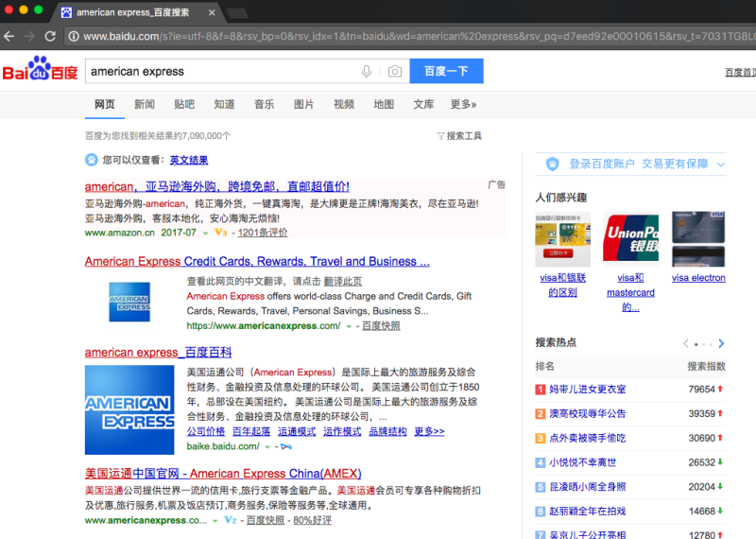Viewport: 756px width, 539px height.
Task: Click the V2 badge on americanexpress.co result
Action: coord(231,521)
